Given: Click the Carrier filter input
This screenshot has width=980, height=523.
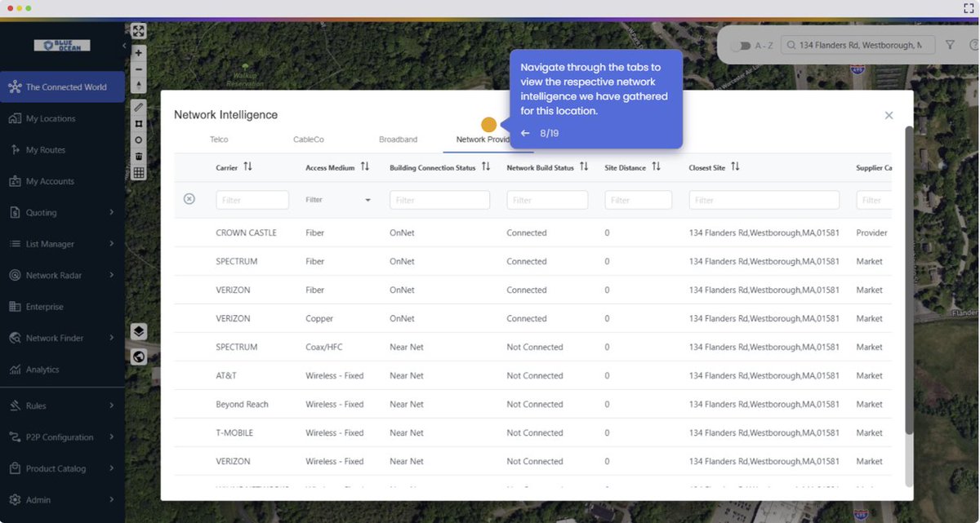Looking at the screenshot, I should pyautogui.click(x=252, y=200).
